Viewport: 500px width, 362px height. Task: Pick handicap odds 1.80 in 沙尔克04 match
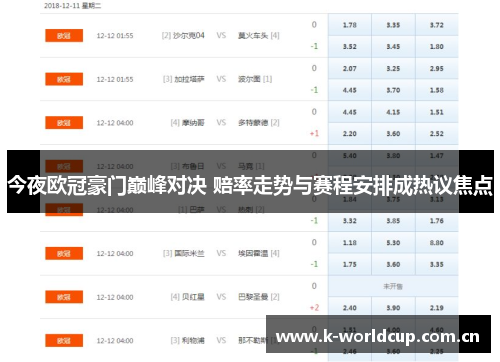(x=437, y=47)
